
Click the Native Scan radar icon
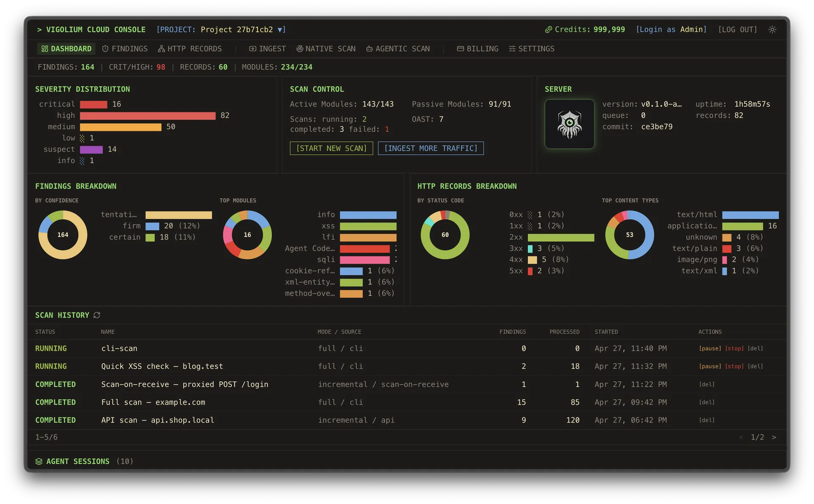(x=300, y=49)
